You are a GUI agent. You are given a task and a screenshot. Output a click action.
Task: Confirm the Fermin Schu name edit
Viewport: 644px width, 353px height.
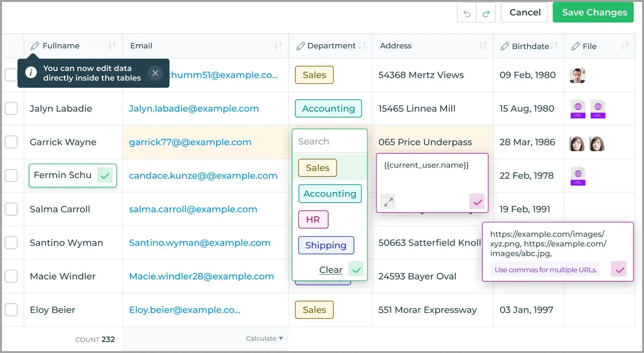tap(105, 176)
